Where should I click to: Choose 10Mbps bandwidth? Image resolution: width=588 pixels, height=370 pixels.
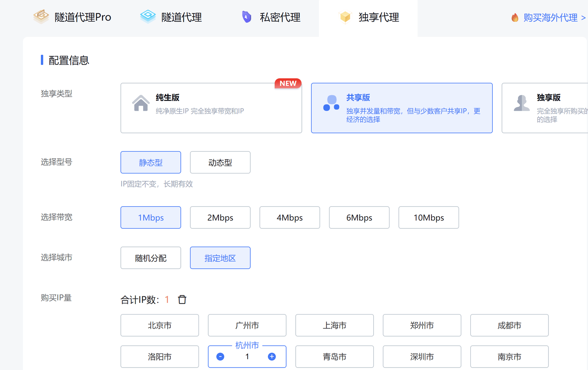coord(429,217)
